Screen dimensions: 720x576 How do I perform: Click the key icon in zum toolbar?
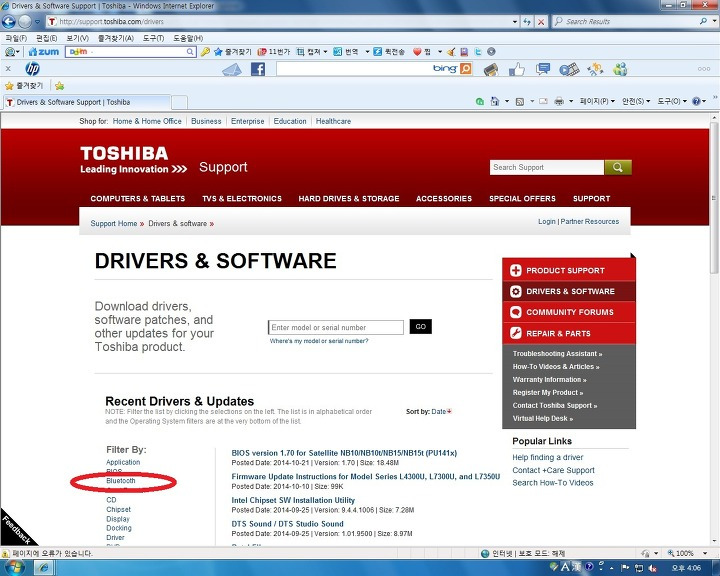(x=205, y=52)
